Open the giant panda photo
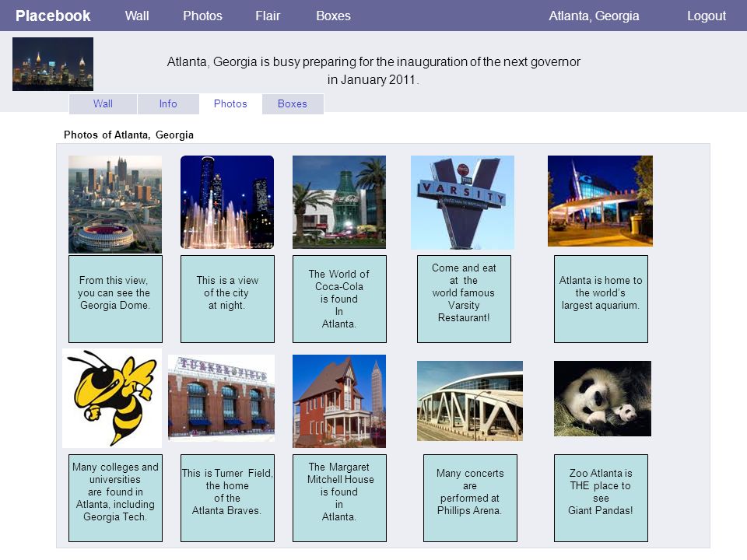The height and width of the screenshot is (560, 747). click(602, 398)
